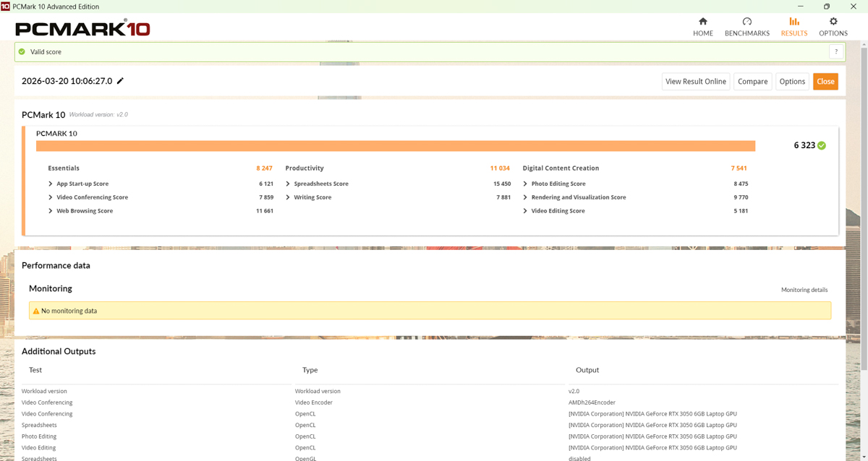Click the No monitoring data warning icon
Screen dimensions: 868x461
coord(36,311)
